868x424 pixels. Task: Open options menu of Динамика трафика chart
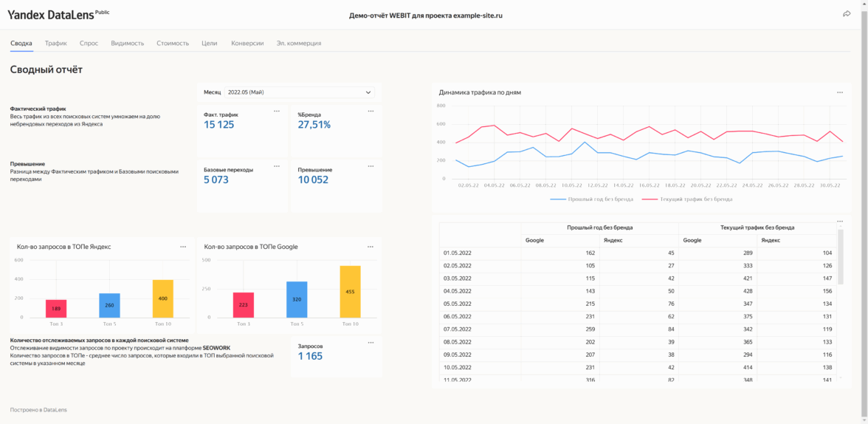point(839,92)
